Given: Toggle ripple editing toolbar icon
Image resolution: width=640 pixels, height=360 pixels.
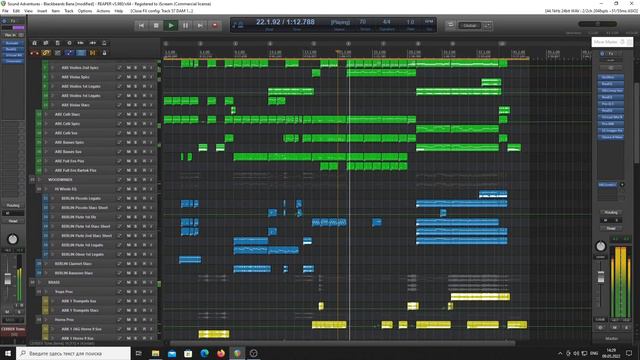Looking at the screenshot, I should click(x=58, y=53).
